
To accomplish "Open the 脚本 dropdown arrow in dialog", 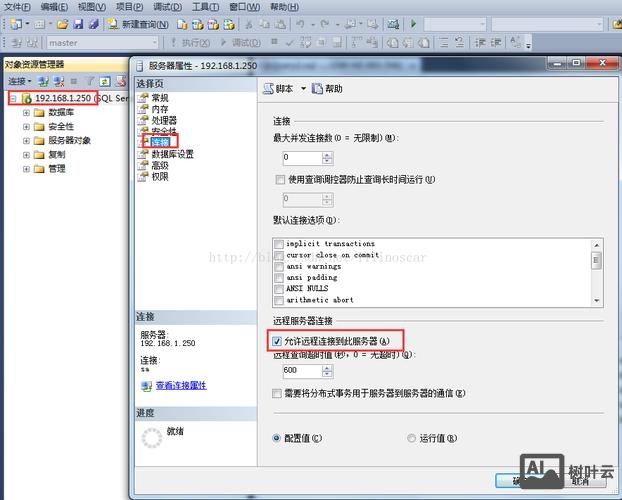I will (x=303, y=89).
